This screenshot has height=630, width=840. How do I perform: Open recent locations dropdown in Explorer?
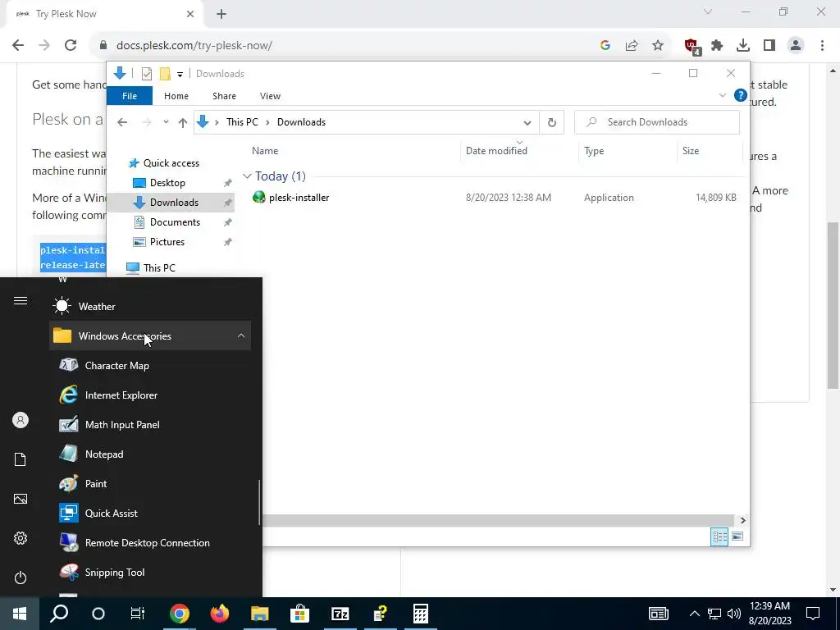(x=166, y=122)
